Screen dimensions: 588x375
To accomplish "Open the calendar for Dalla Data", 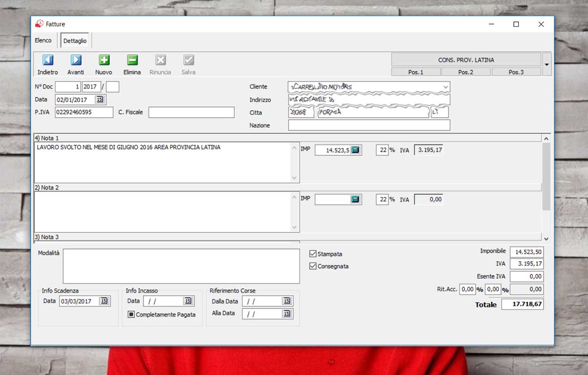I will [x=287, y=301].
